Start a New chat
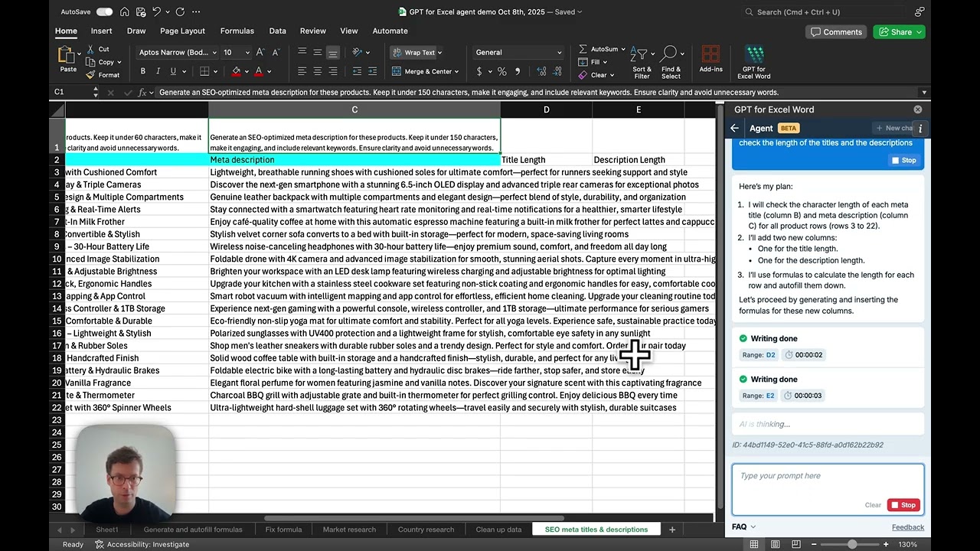This screenshot has width=980, height=551. coord(893,128)
